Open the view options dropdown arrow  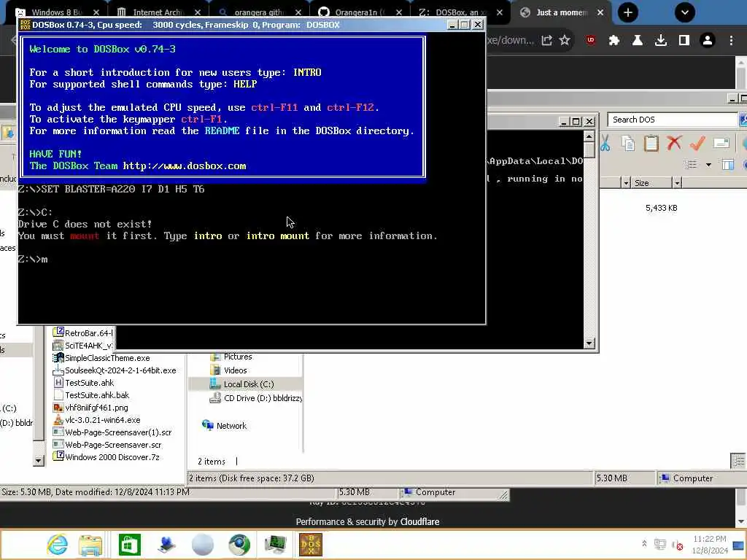click(x=708, y=165)
